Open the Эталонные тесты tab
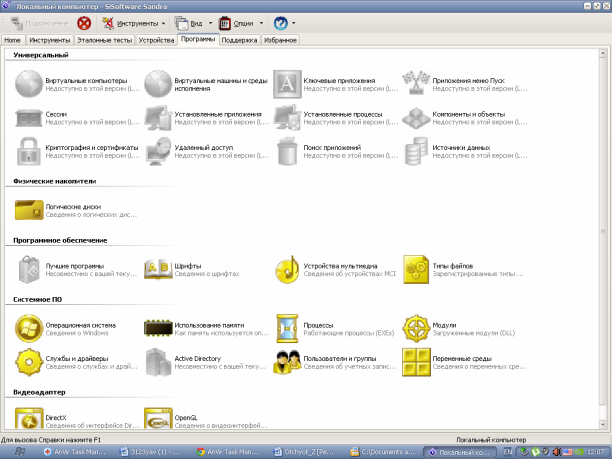Screen dimensions: 612x459 tap(105, 40)
